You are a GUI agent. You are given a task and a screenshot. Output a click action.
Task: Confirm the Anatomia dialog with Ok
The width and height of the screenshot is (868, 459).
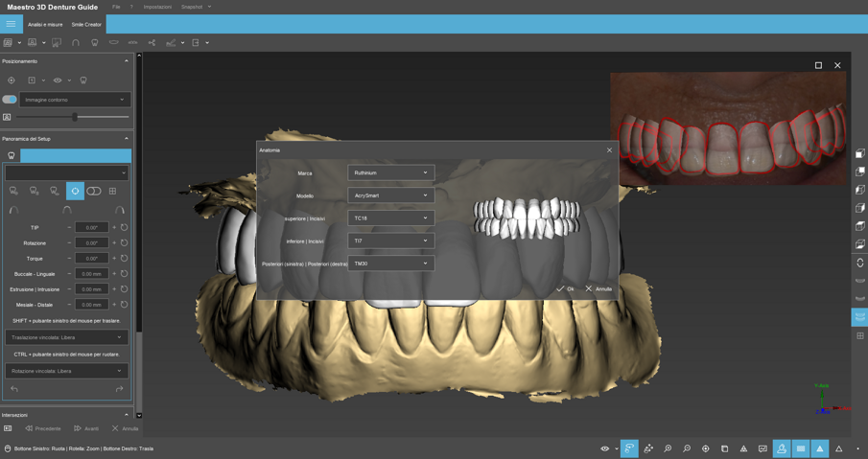pyautogui.click(x=565, y=288)
